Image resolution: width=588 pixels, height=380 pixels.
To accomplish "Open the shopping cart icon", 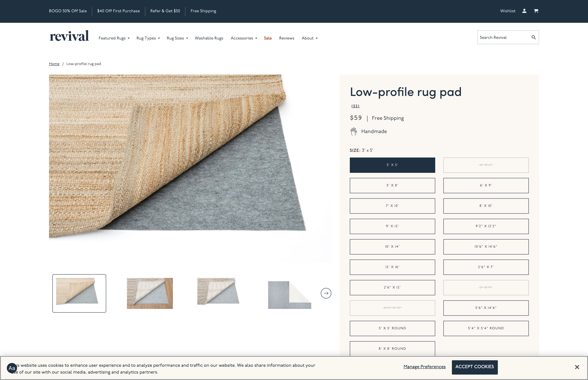I will (536, 11).
